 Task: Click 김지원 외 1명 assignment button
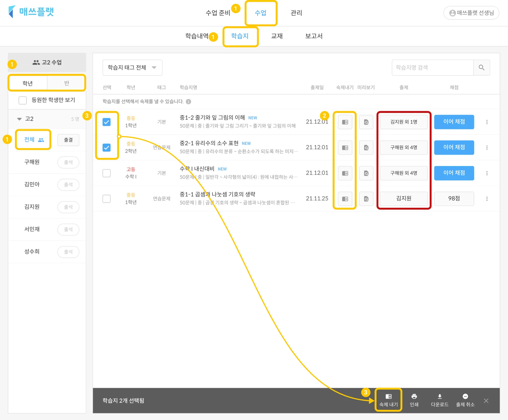(404, 122)
